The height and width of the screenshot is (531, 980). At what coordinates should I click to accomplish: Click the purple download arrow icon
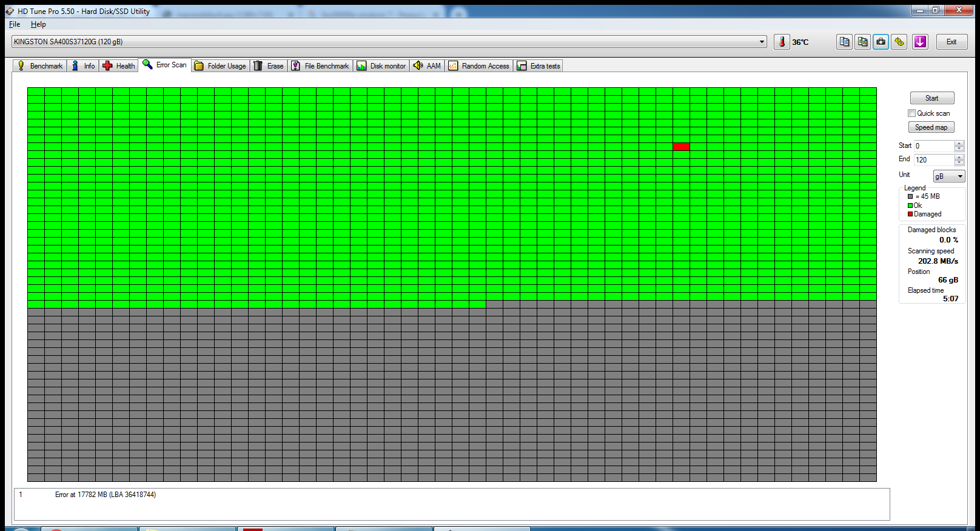point(921,42)
